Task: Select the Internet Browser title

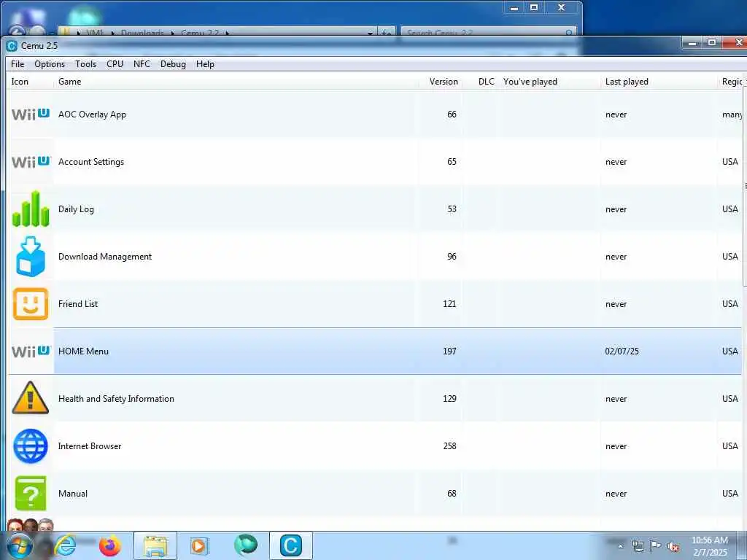Action: 90,446
